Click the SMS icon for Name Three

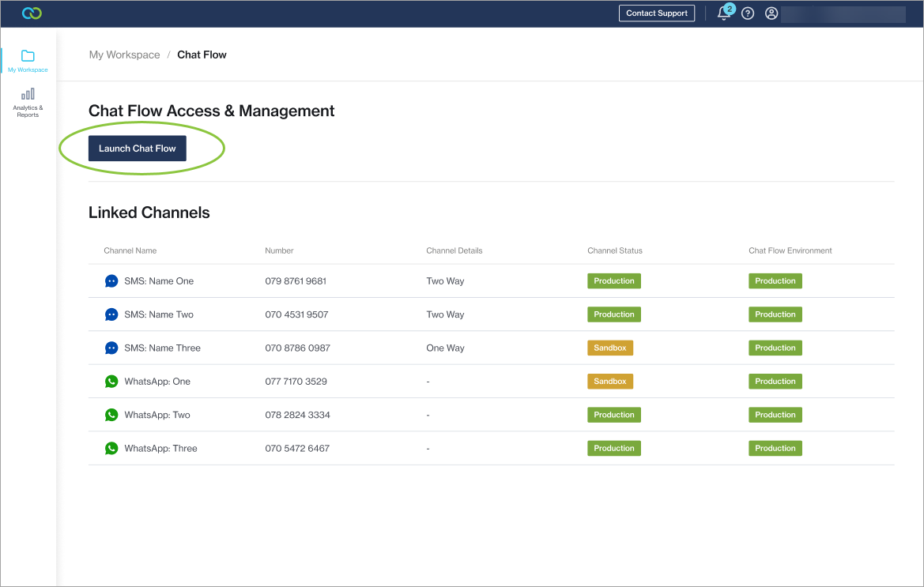click(111, 348)
